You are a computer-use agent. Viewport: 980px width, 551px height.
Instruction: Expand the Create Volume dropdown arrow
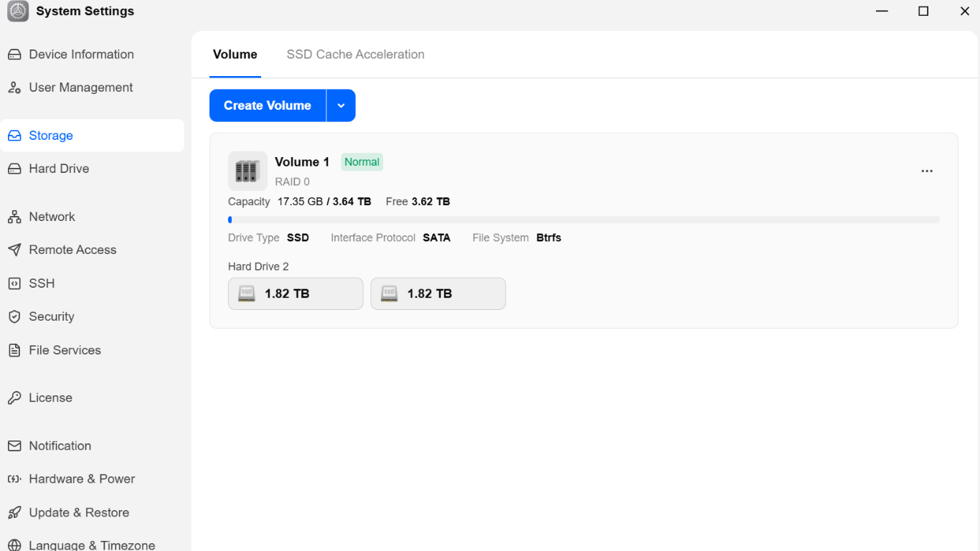pyautogui.click(x=341, y=105)
